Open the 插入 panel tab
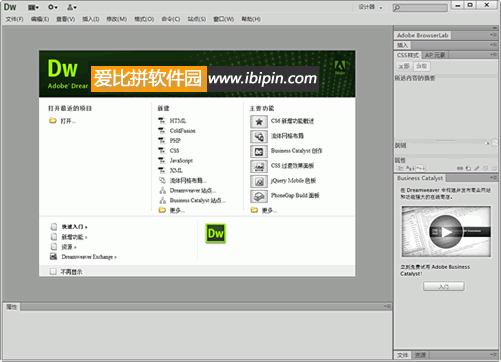This screenshot has height=362, width=501. pos(402,45)
